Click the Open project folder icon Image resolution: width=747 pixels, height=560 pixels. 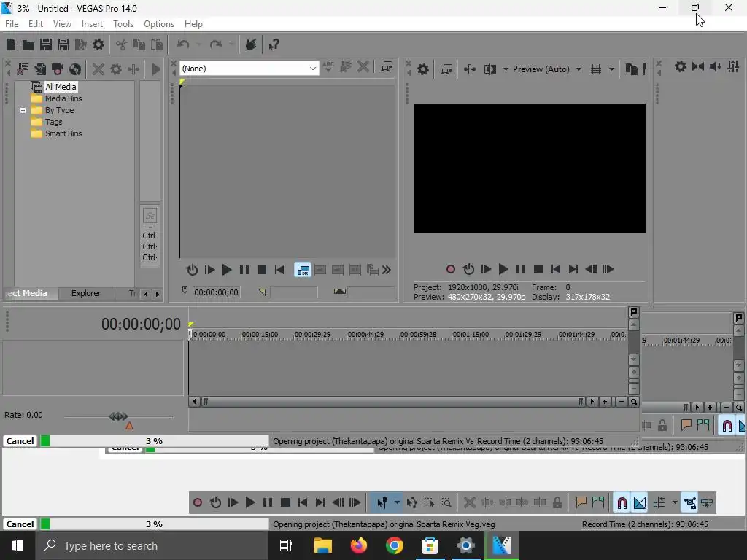[x=28, y=44]
